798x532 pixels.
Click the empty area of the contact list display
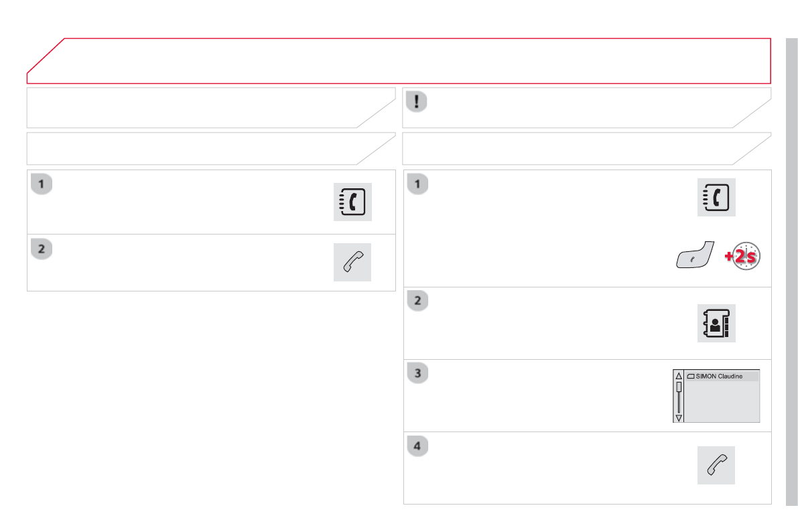pos(722,402)
